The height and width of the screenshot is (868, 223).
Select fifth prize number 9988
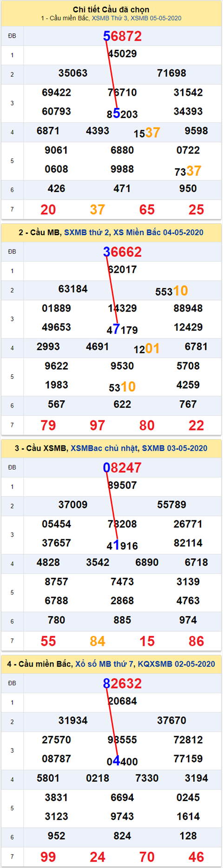pyautogui.click(x=122, y=169)
